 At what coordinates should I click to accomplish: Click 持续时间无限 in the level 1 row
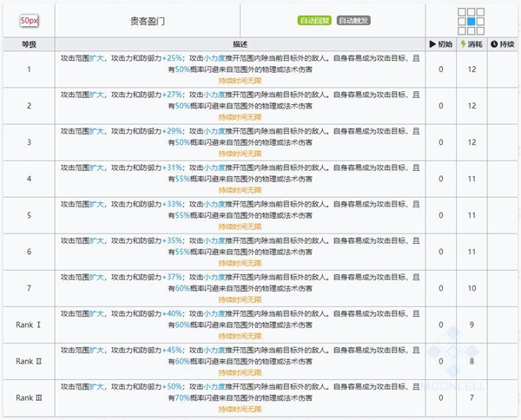tap(240, 81)
